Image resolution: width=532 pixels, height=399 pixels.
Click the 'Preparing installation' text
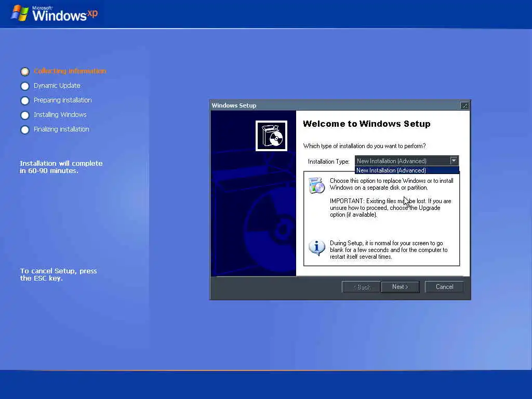coord(62,100)
